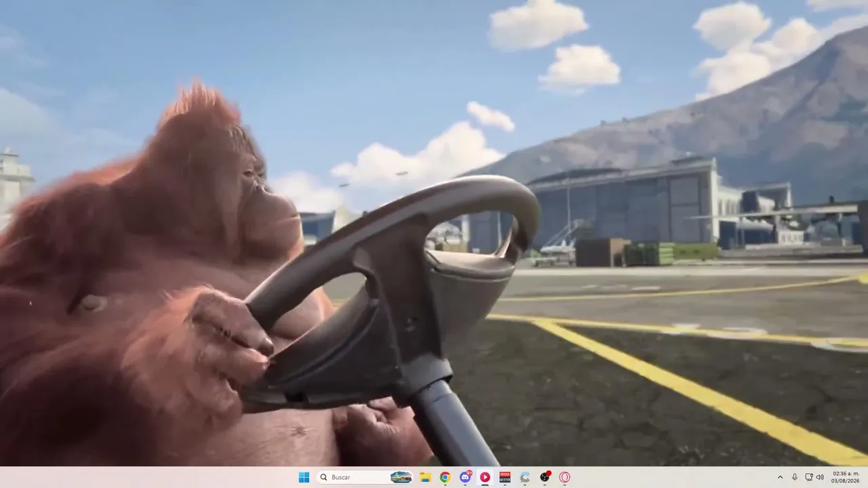Open the red play-button media app

[485, 477]
